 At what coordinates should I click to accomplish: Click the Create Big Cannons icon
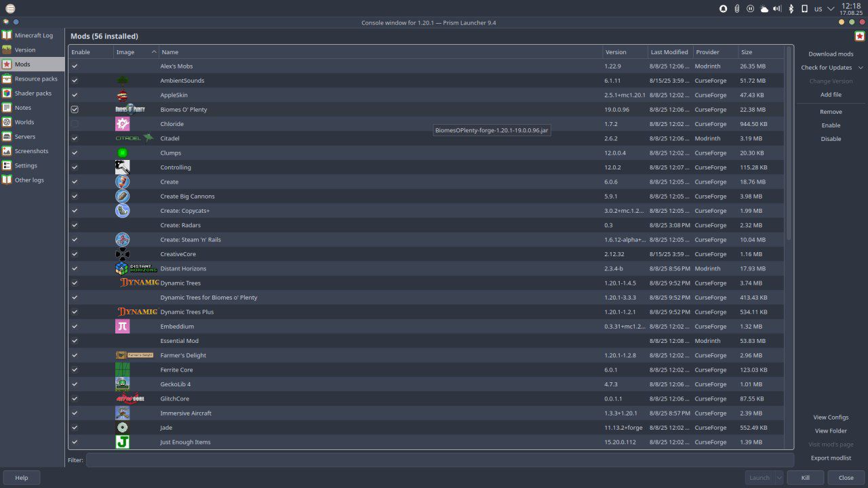(x=122, y=196)
